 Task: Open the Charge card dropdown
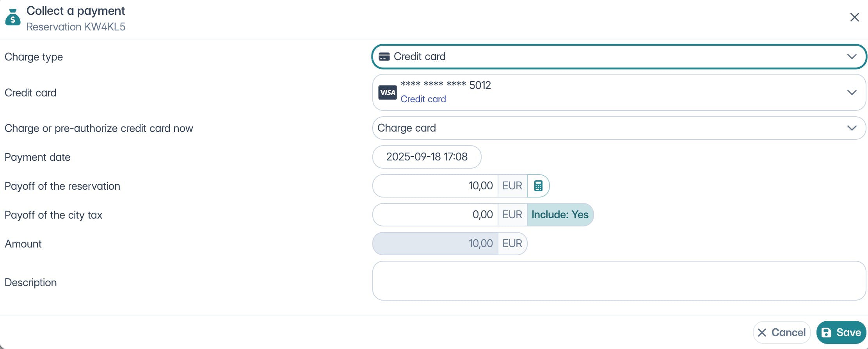[x=619, y=128]
